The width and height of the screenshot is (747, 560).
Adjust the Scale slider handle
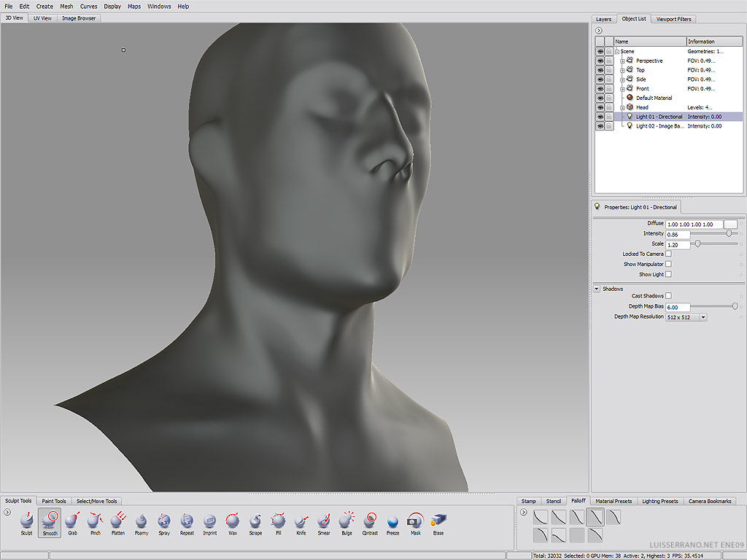tap(698, 244)
